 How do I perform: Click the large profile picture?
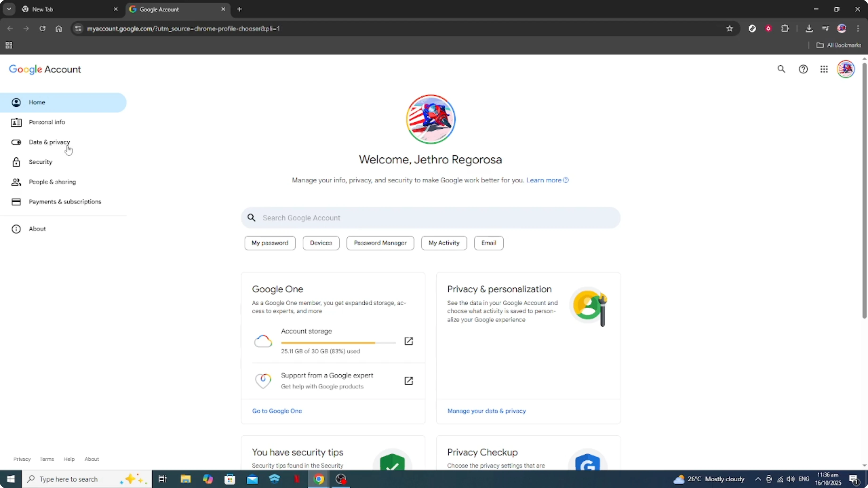click(431, 119)
